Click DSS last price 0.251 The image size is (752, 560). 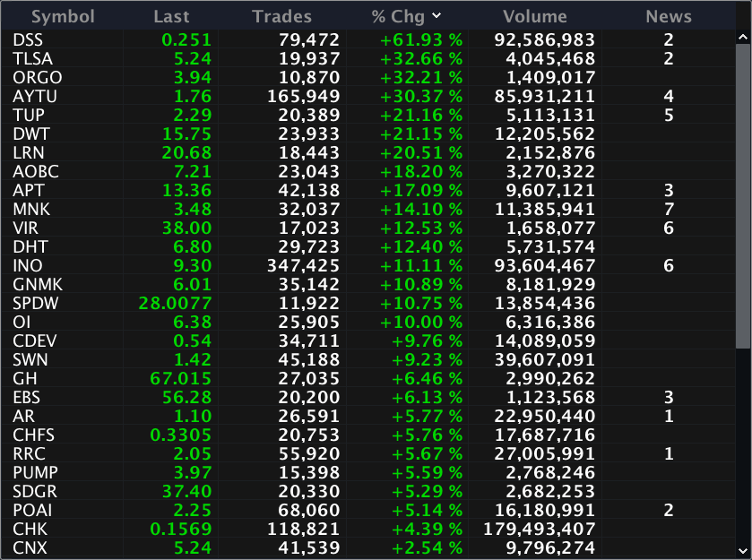(186, 39)
